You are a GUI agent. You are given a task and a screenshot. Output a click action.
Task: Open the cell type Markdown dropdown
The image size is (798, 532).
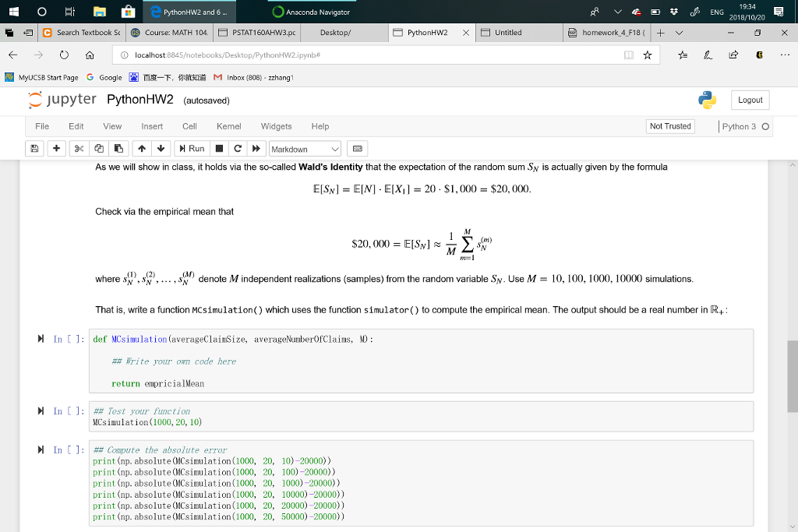[304, 148]
